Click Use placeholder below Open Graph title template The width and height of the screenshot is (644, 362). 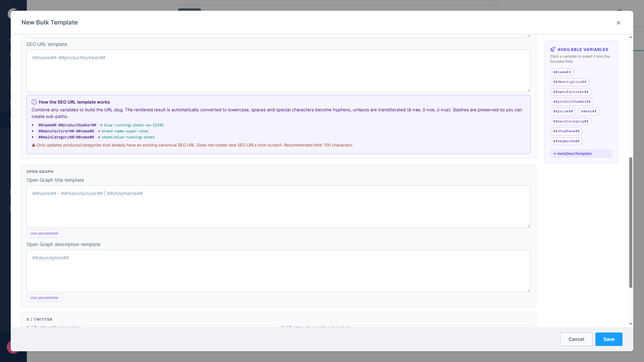tap(44, 233)
